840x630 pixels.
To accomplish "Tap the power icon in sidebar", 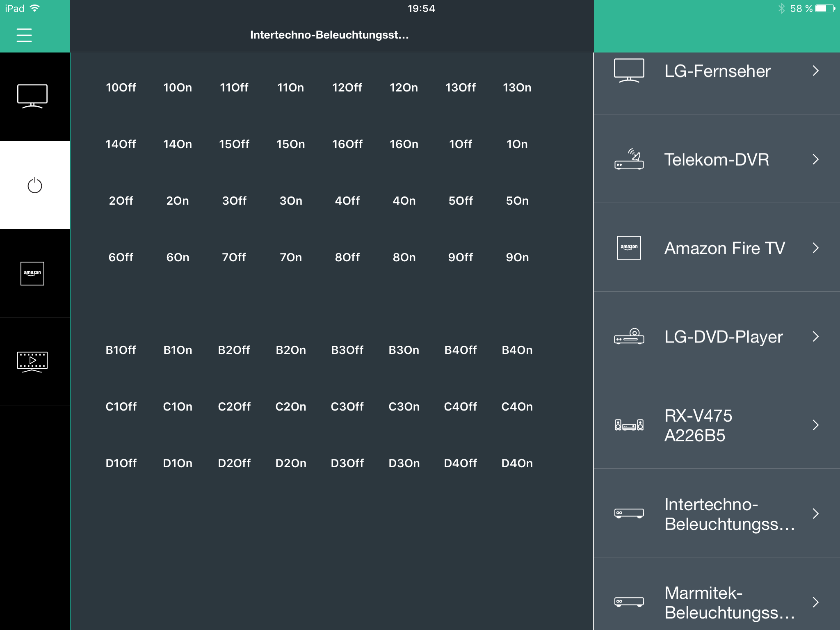I will tap(34, 185).
